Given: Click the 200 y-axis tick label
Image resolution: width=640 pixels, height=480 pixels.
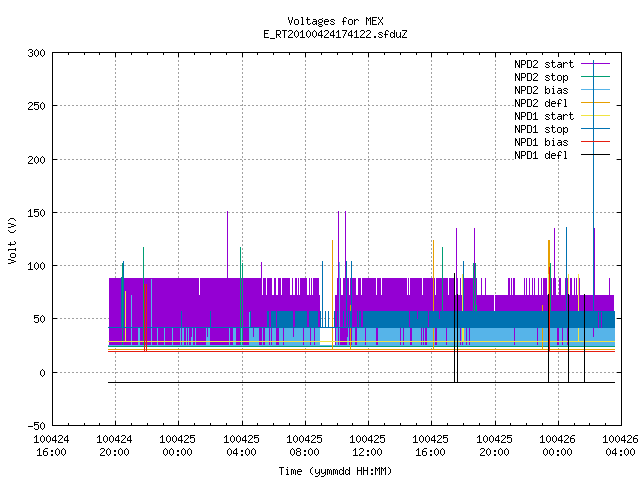Looking at the screenshot, I should pos(36,160).
